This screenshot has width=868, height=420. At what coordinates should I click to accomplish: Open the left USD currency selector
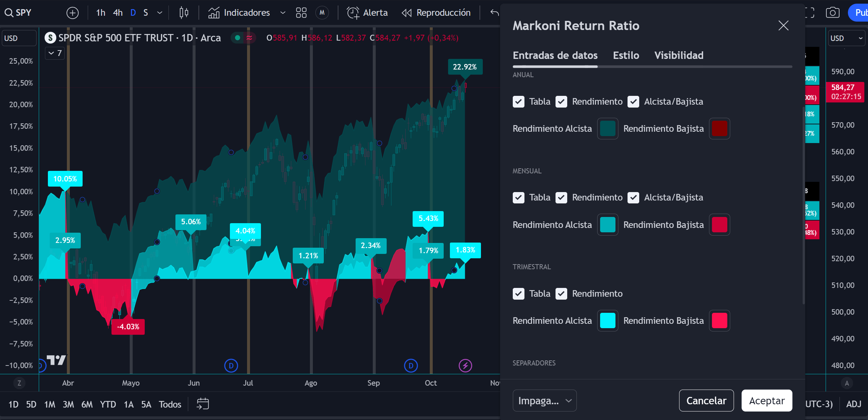[x=19, y=38]
